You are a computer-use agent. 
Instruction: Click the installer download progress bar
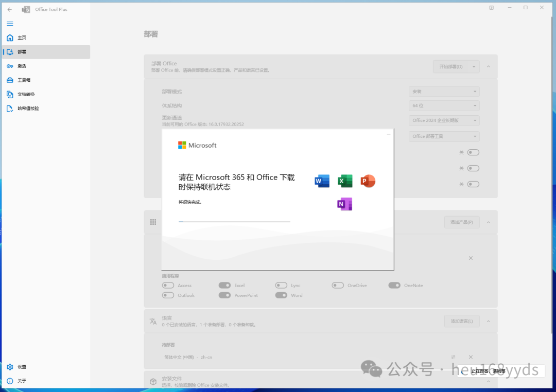(x=234, y=222)
